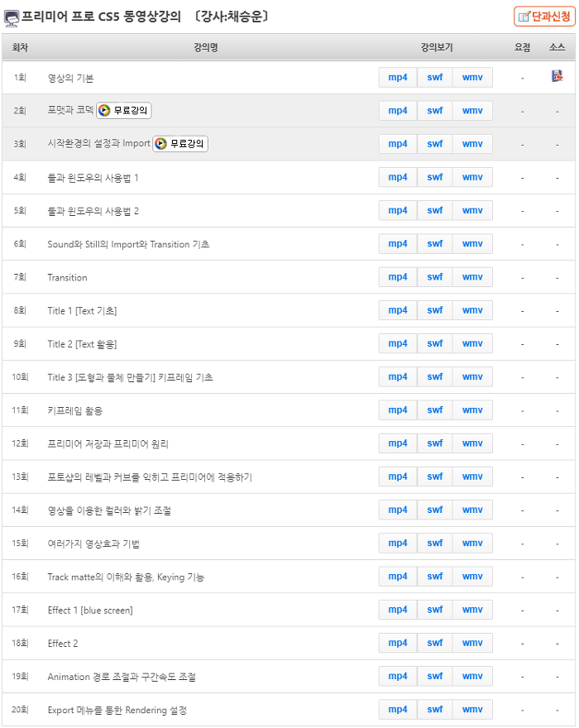The height and width of the screenshot is (728, 579).
Task: Open swf for lesson 11 키프레임 활용
Action: click(434, 410)
